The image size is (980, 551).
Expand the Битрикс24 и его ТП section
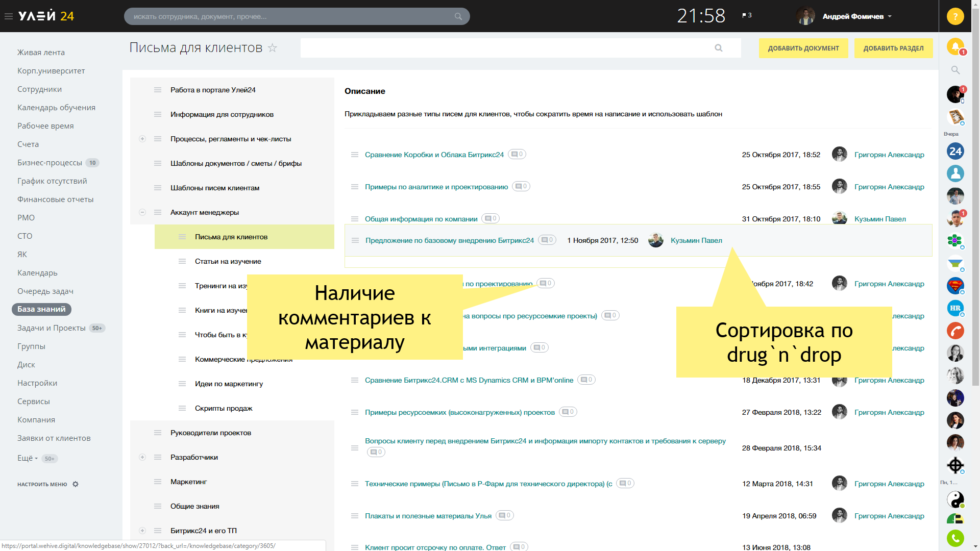(x=142, y=531)
